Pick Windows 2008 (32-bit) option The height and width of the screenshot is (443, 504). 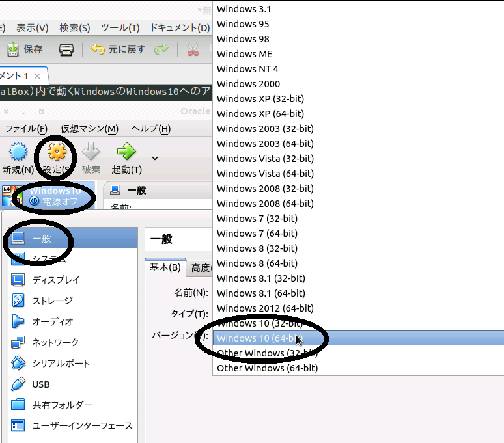pos(358,189)
